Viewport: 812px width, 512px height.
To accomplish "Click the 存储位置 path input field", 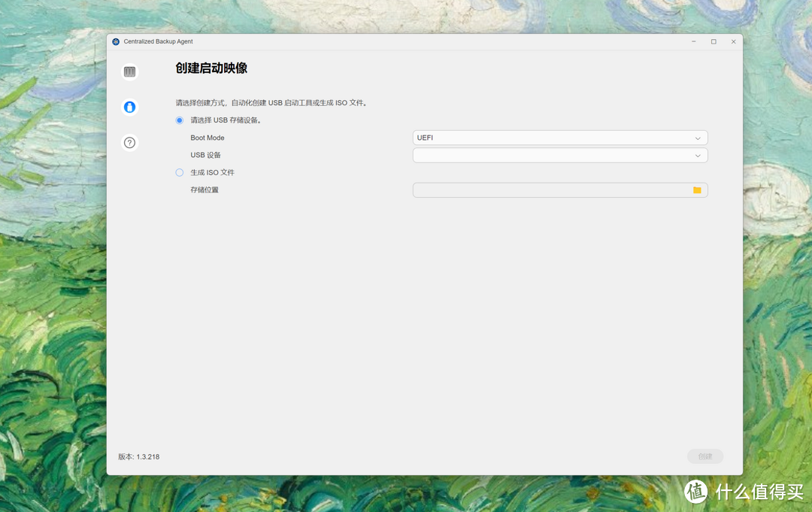I will click(550, 190).
